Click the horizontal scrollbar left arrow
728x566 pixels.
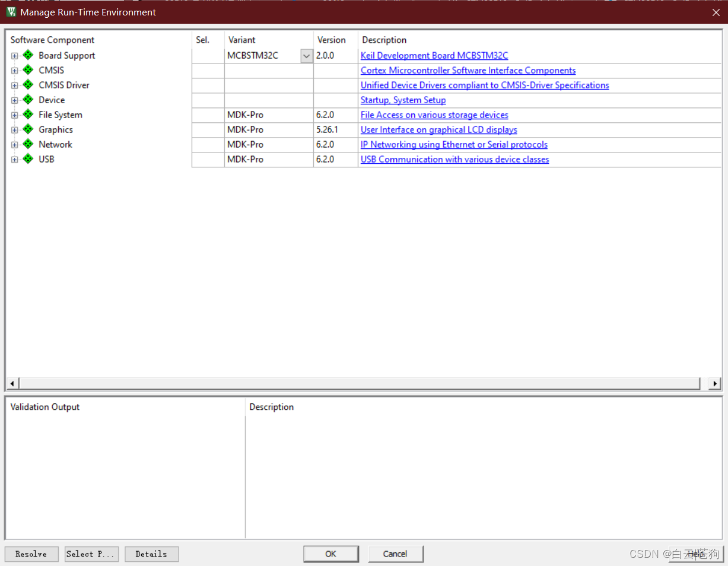point(13,384)
